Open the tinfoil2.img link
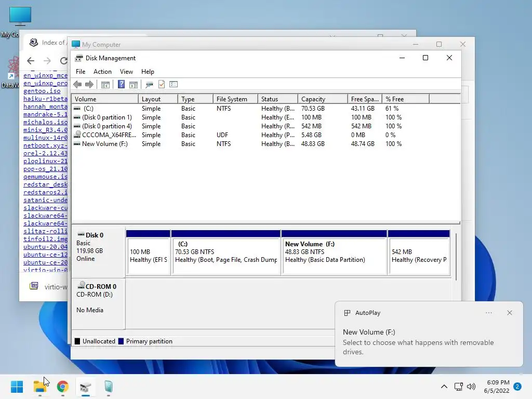 46,239
